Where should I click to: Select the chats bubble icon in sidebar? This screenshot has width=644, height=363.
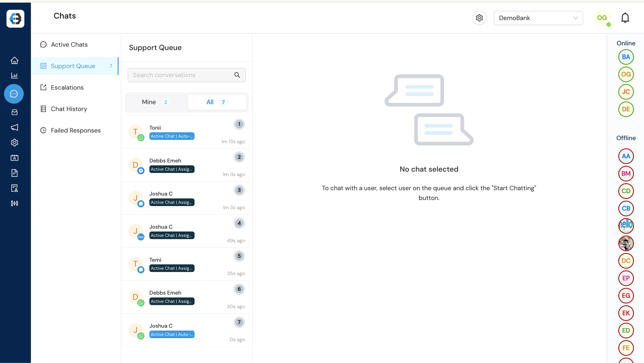[x=14, y=94]
